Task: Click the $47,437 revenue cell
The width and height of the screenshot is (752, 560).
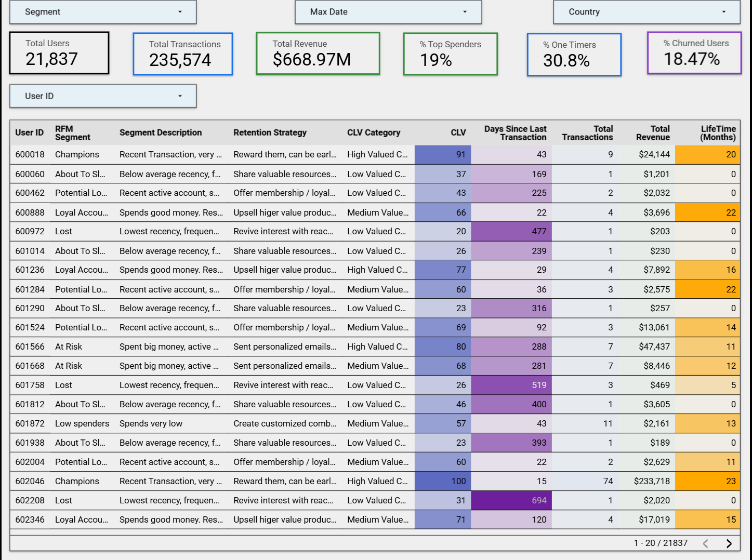Action: 647,346
